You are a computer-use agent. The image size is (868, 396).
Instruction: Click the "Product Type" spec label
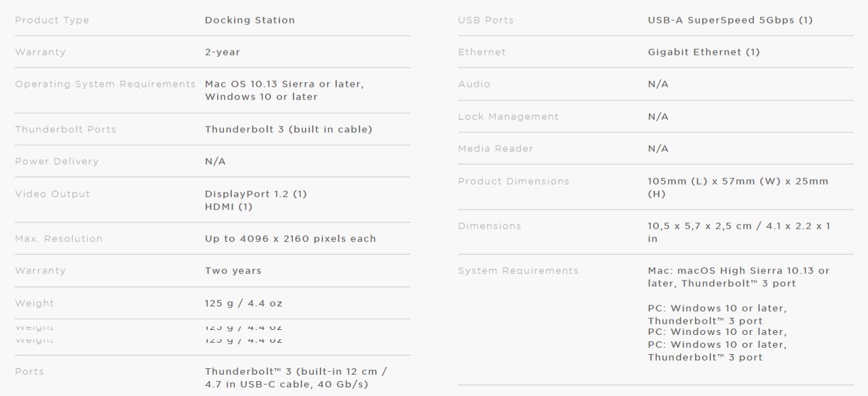click(52, 20)
